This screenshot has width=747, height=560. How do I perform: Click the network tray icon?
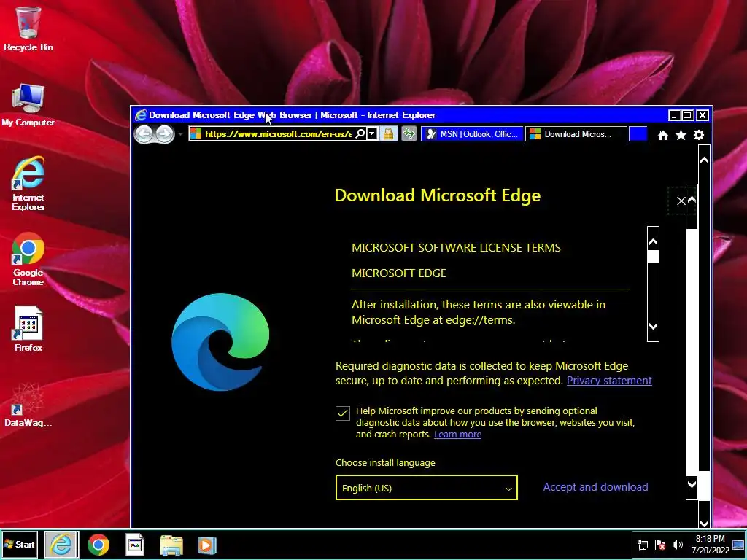click(643, 545)
